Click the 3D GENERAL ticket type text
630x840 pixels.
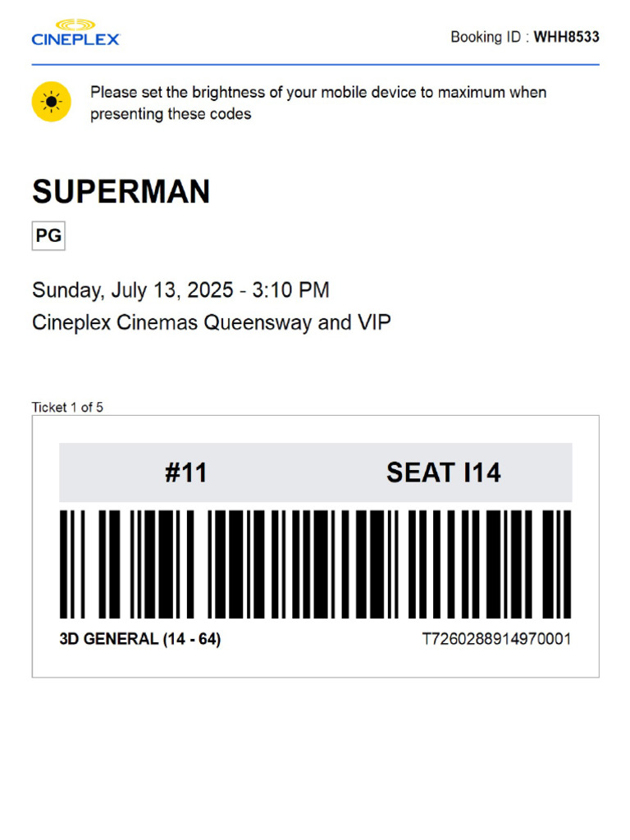[x=110, y=639]
